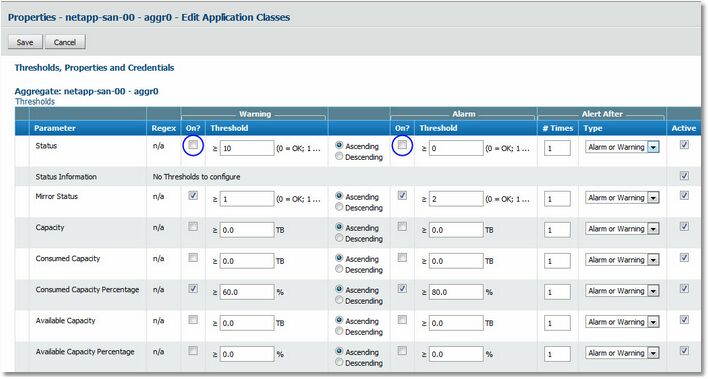The image size is (708, 379).
Task: Click the Mirror Status parameter label
Action: pyautogui.click(x=56, y=197)
